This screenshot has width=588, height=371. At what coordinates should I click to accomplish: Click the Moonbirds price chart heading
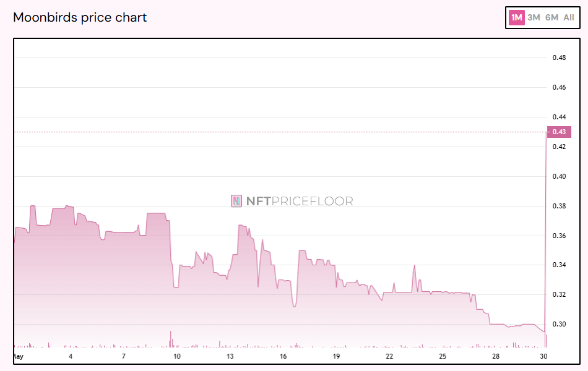click(80, 17)
